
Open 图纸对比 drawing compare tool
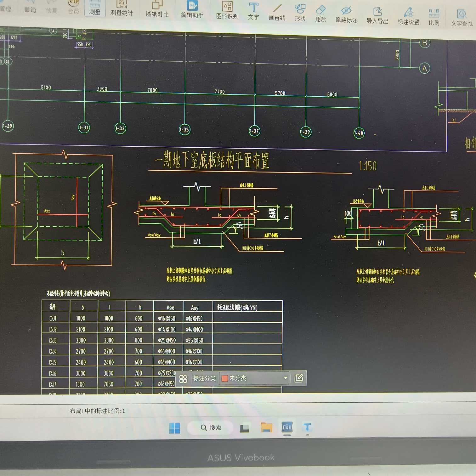[x=157, y=9]
